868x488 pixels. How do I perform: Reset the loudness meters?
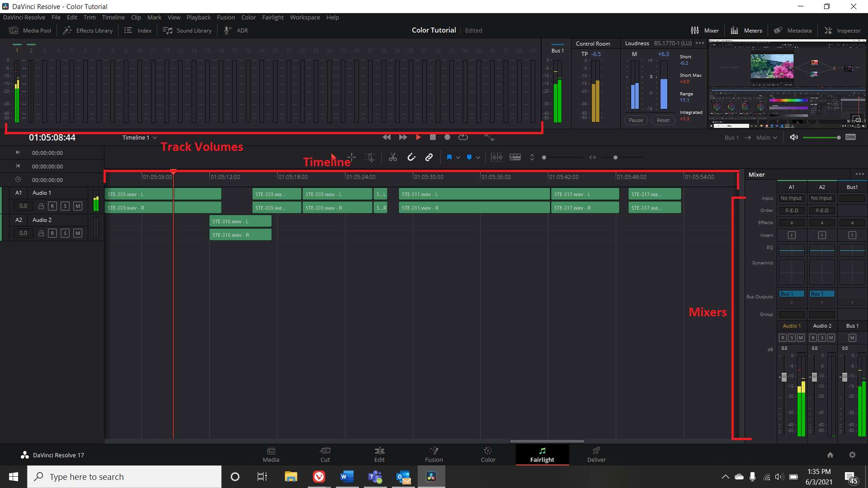(663, 120)
